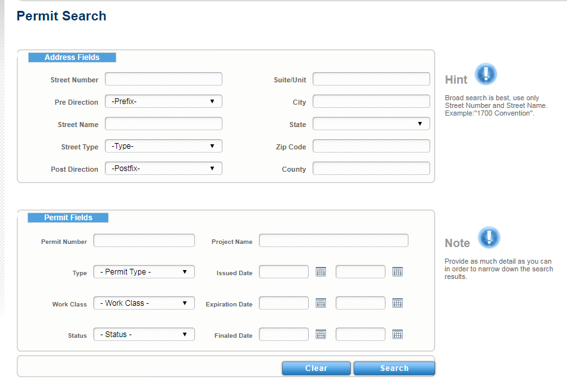567x392 pixels.
Task: Open the Issued Date start calendar picker
Action: click(321, 272)
